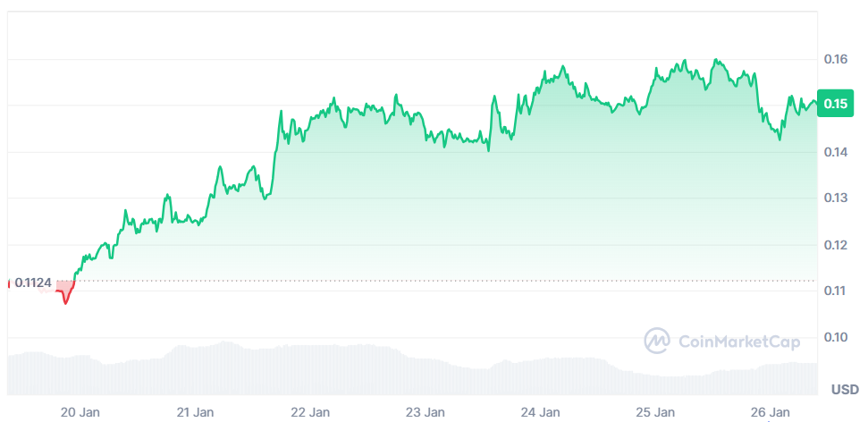Select the 20 Jan date label
Screen dimensions: 868x422
(80, 412)
